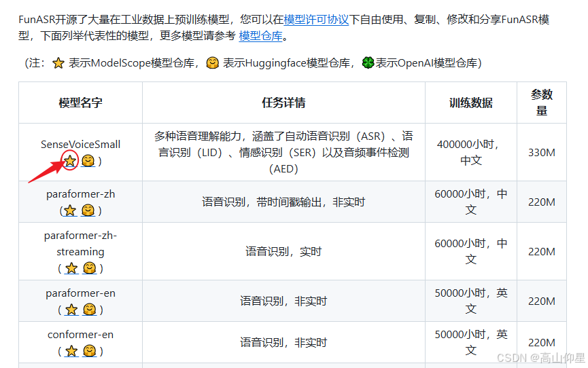Click 220M in the paraformer-en row
The width and height of the screenshot is (588, 368).
coord(542,301)
